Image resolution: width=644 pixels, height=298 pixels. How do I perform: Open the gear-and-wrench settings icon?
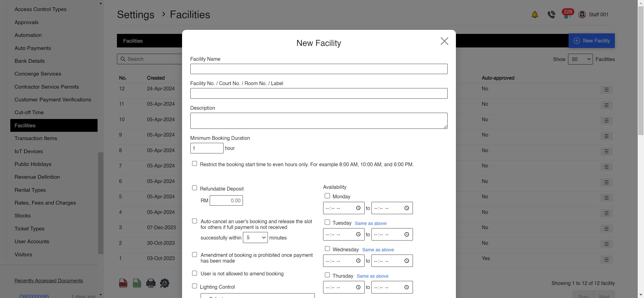click(x=164, y=283)
